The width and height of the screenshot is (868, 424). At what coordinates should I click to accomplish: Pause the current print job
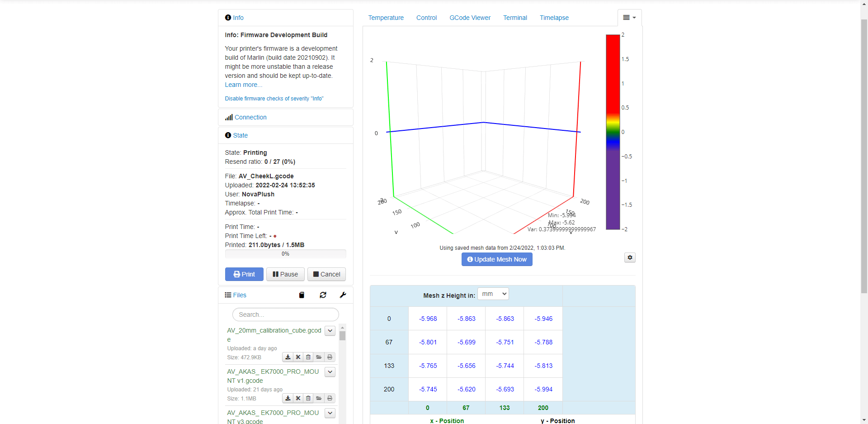(285, 274)
